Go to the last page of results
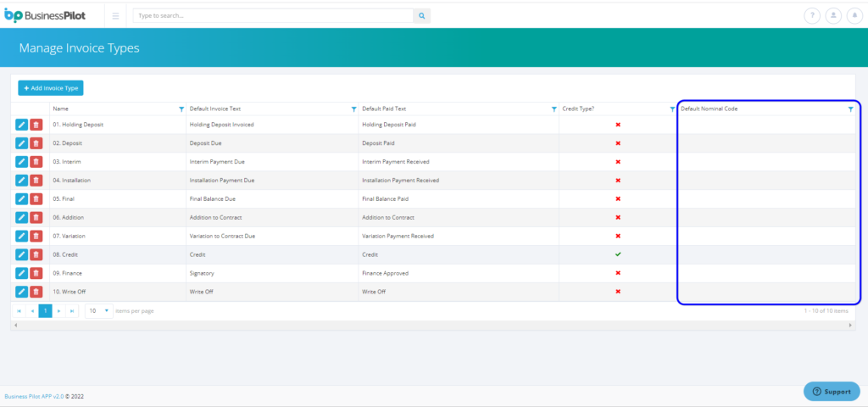Screen dimensions: 868x407 point(72,311)
